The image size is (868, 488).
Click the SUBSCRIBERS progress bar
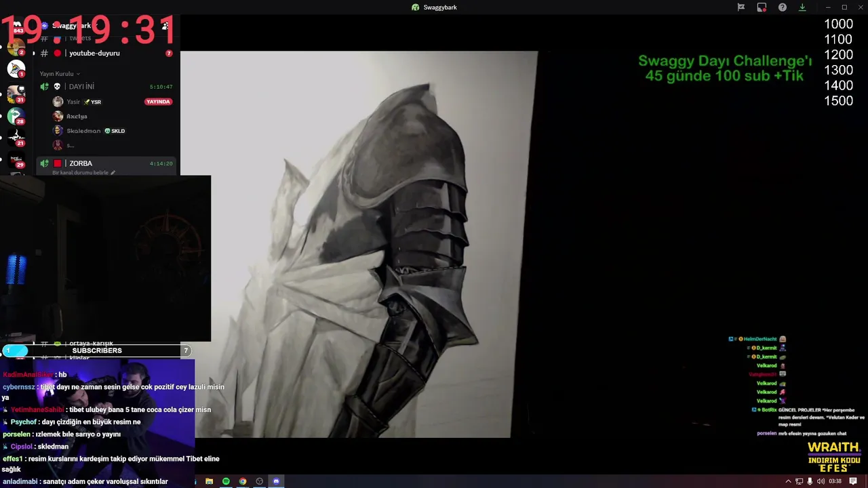point(97,350)
